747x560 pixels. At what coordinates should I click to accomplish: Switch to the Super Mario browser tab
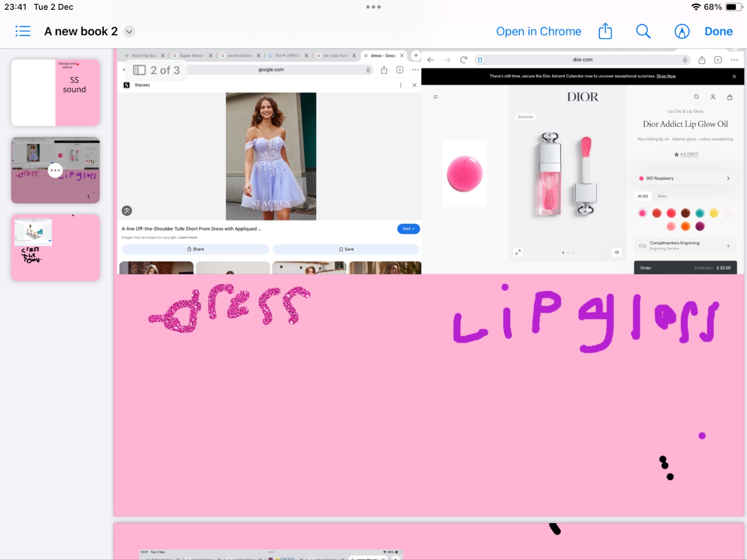191,56
